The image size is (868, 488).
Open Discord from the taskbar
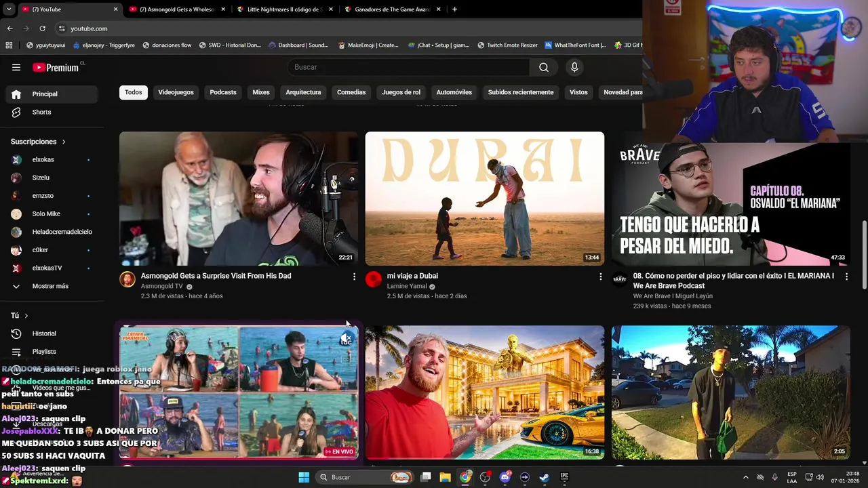[x=505, y=477]
